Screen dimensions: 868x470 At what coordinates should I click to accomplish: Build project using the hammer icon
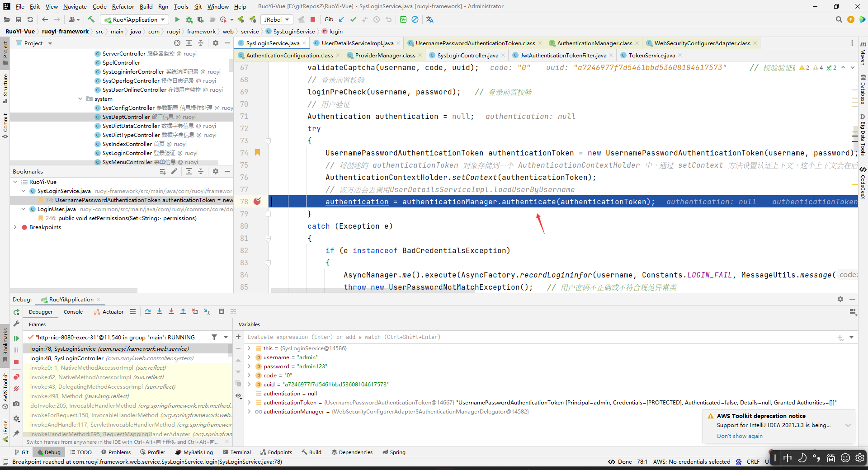tap(91, 19)
